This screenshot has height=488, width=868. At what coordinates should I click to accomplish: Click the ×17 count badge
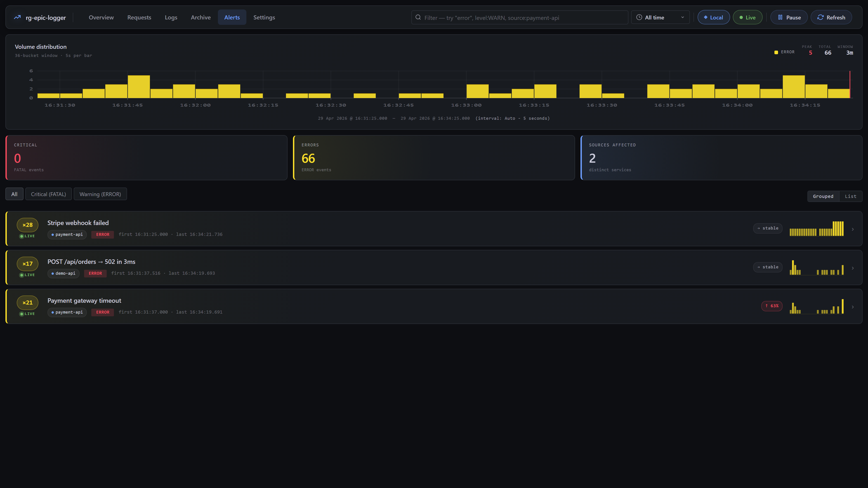28,264
